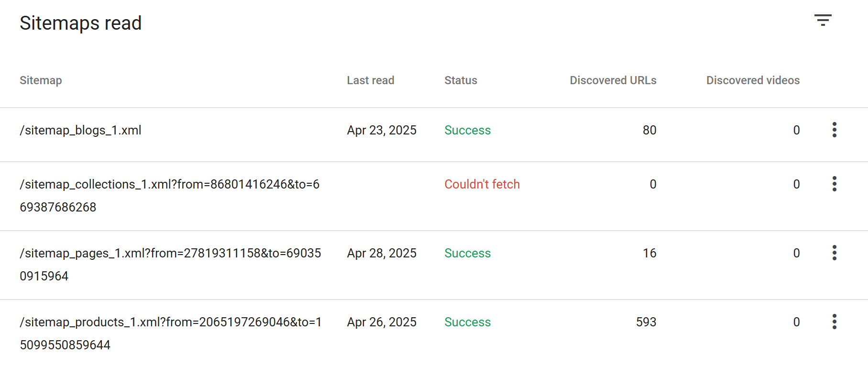The width and height of the screenshot is (868, 367).
Task: Sort by Discovered videos column
Action: click(753, 80)
